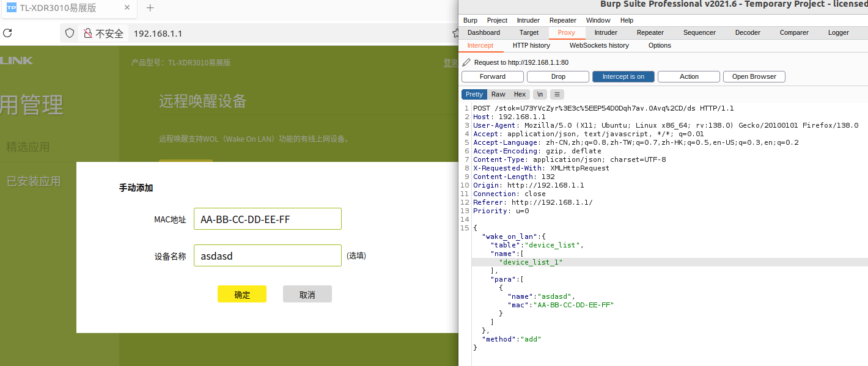Screen dimensions: 868x366
Task: Click the 设备名称 input field
Action: click(x=267, y=255)
